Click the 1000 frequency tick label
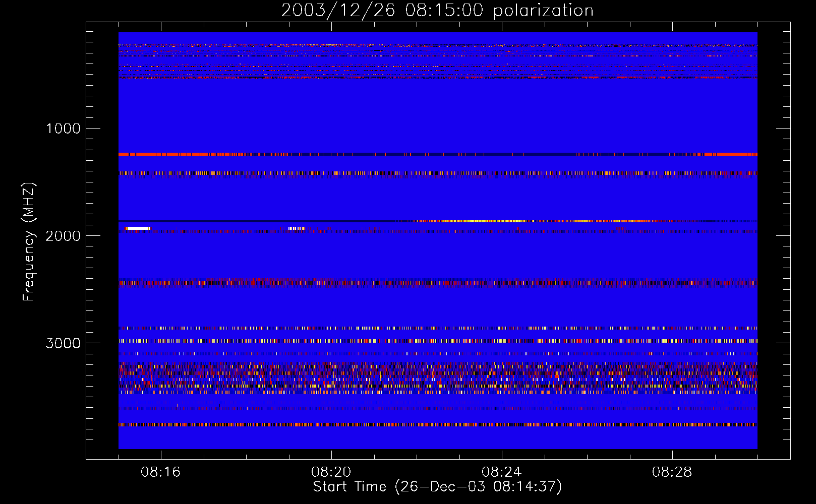The height and width of the screenshot is (504, 816). [63, 129]
